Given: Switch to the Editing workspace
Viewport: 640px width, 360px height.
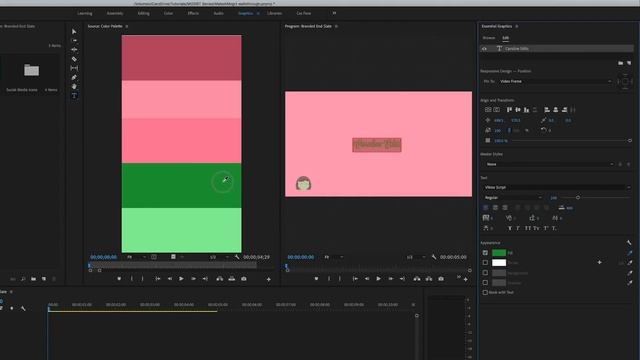Looking at the screenshot, I should (143, 13).
